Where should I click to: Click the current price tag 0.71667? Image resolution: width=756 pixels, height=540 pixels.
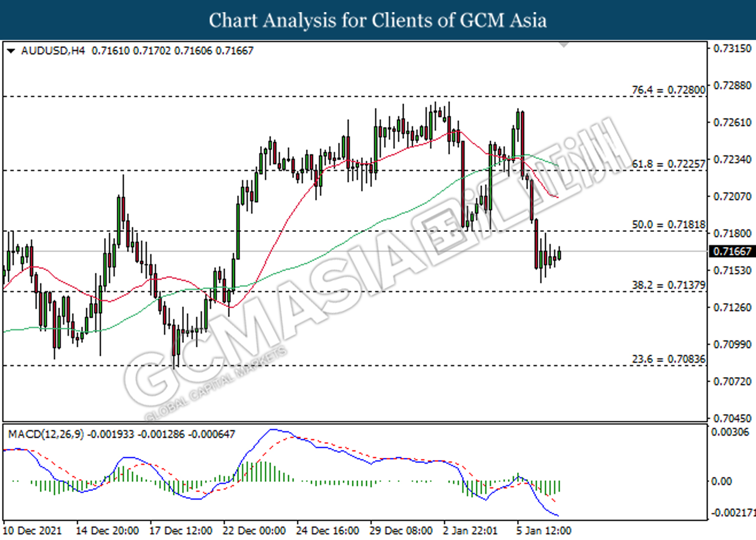(732, 251)
